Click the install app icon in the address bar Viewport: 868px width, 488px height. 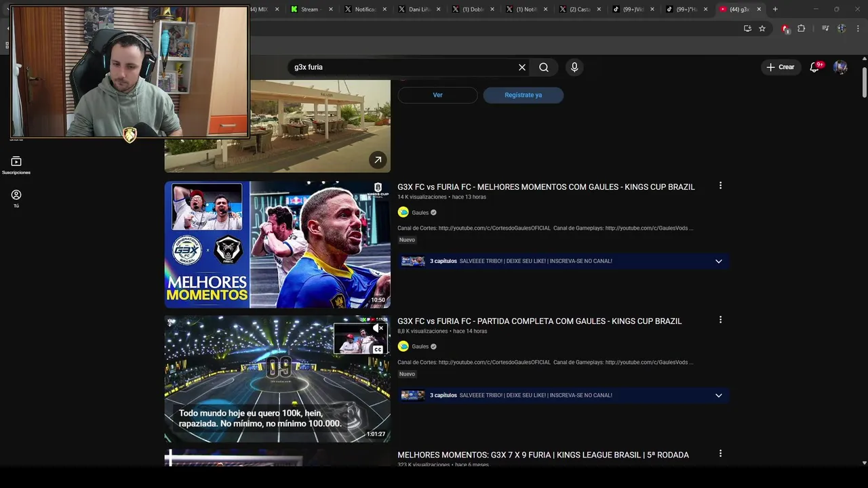[747, 28]
